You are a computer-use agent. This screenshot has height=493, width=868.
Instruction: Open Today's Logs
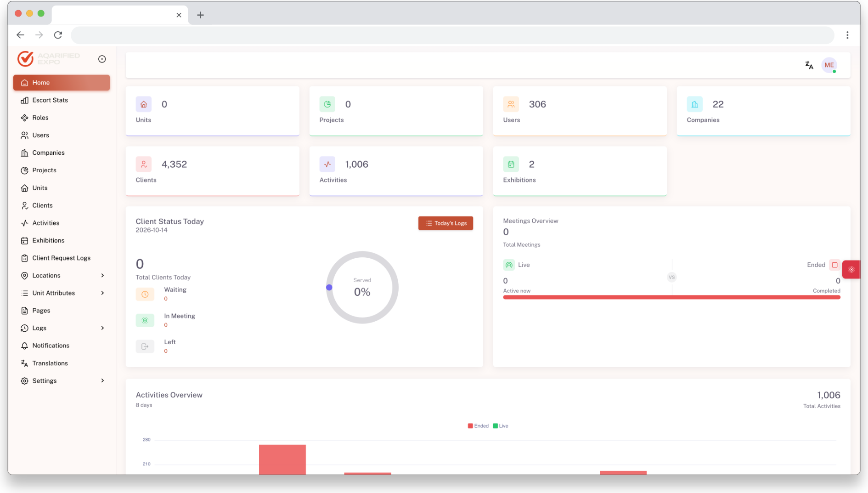[x=445, y=223]
